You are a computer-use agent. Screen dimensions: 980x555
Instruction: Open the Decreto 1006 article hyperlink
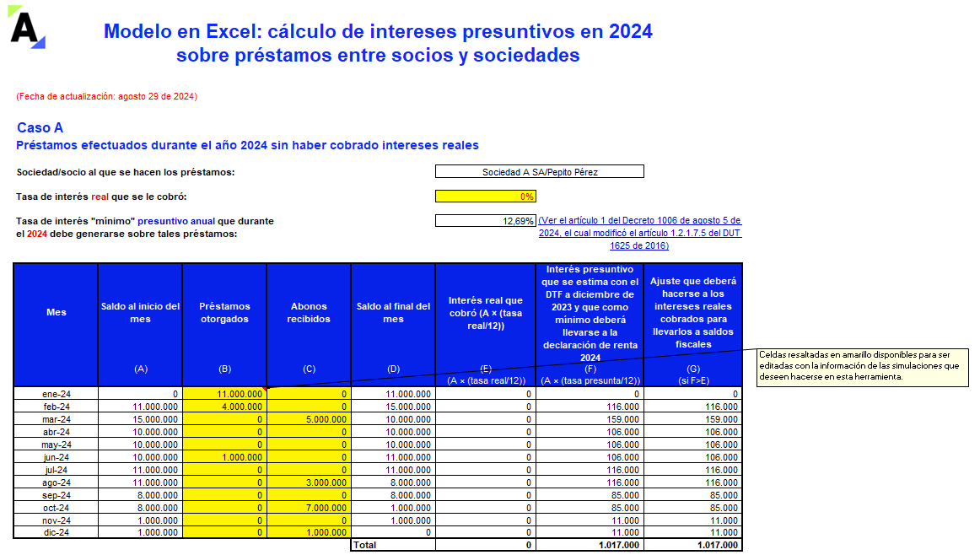click(x=639, y=233)
